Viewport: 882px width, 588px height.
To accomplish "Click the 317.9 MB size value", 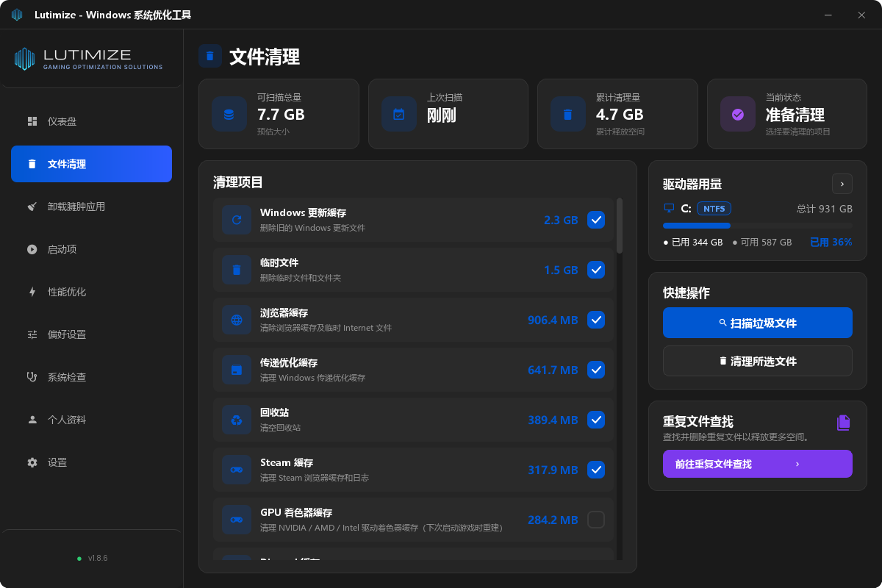I will tap(553, 470).
